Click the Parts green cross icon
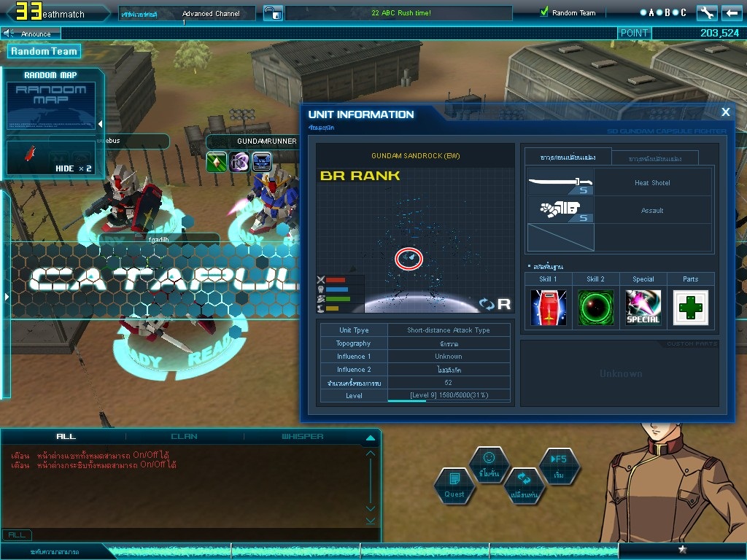747x560 pixels. (690, 308)
